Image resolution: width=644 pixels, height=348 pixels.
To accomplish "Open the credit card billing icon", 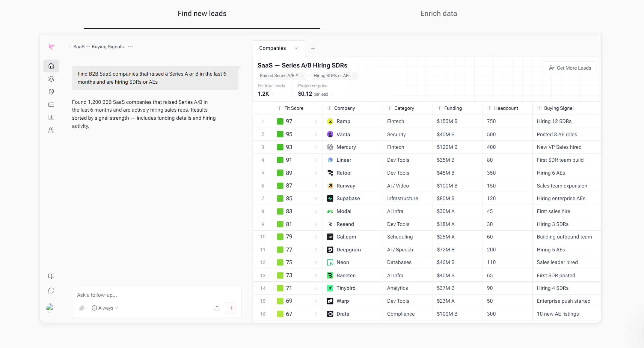I will click(x=51, y=105).
